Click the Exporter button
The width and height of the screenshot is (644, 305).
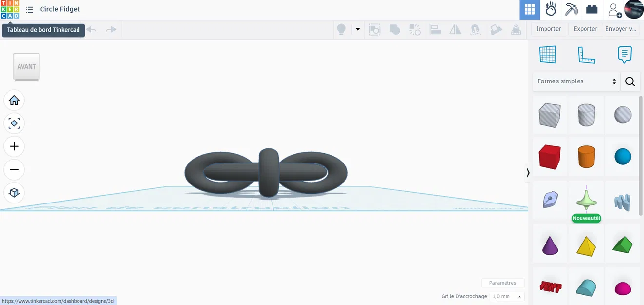coord(585,29)
